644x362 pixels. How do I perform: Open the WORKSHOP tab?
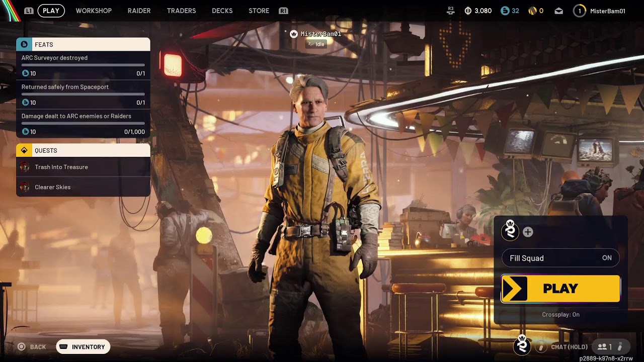(x=94, y=11)
